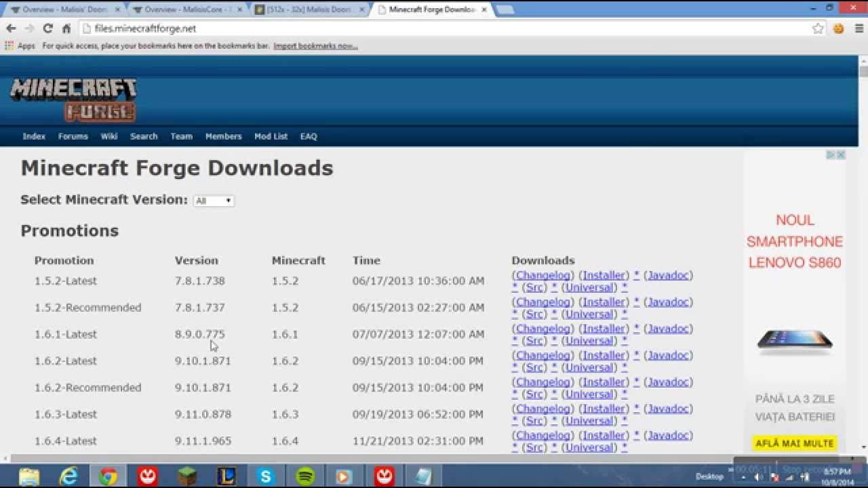Click the browser forward arrow
868x488 pixels.
(x=29, y=28)
